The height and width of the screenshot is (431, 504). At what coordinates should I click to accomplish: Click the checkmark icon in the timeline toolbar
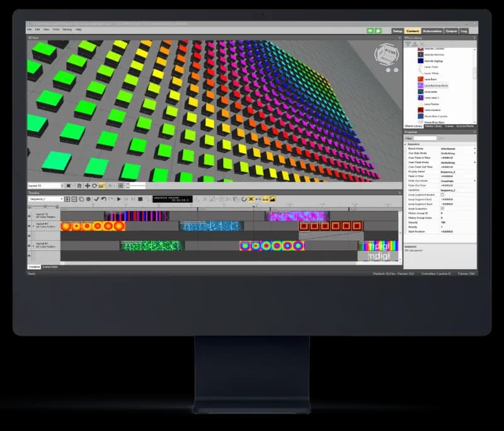[x=96, y=199]
